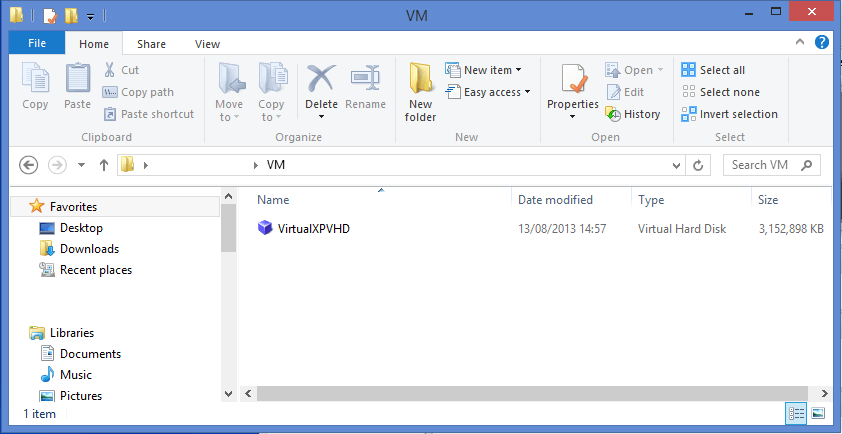This screenshot has width=842, height=434.
Task: Refresh the VM folder view
Action: tap(699, 165)
